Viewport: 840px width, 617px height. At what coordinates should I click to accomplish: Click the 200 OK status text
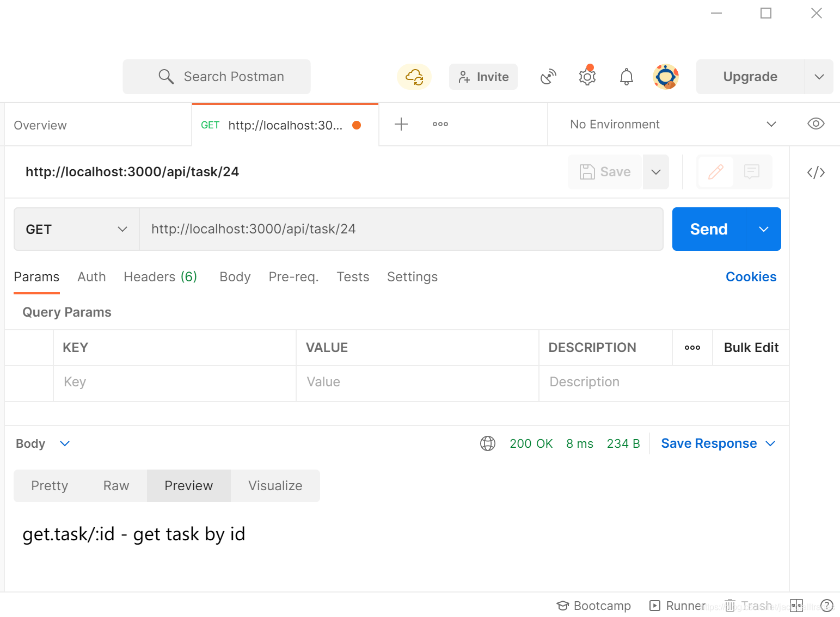[x=531, y=443]
